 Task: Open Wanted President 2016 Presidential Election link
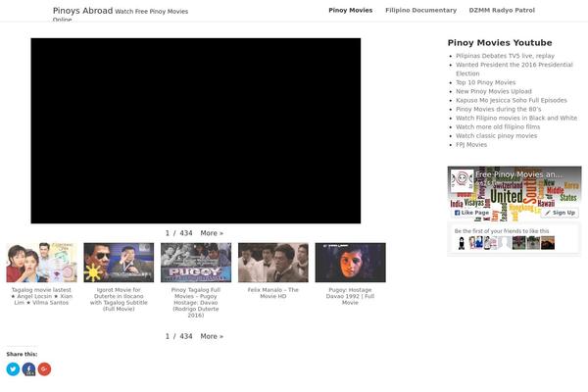[514, 70]
